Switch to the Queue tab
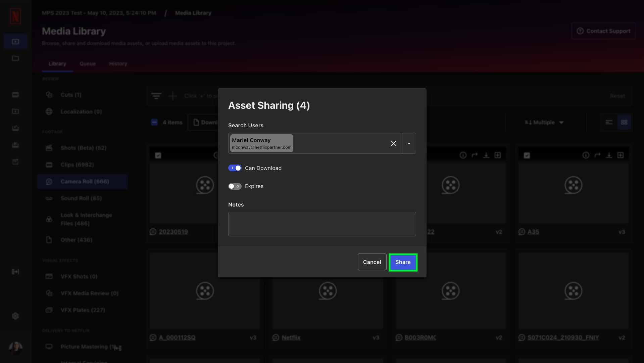644x363 pixels. 88,63
